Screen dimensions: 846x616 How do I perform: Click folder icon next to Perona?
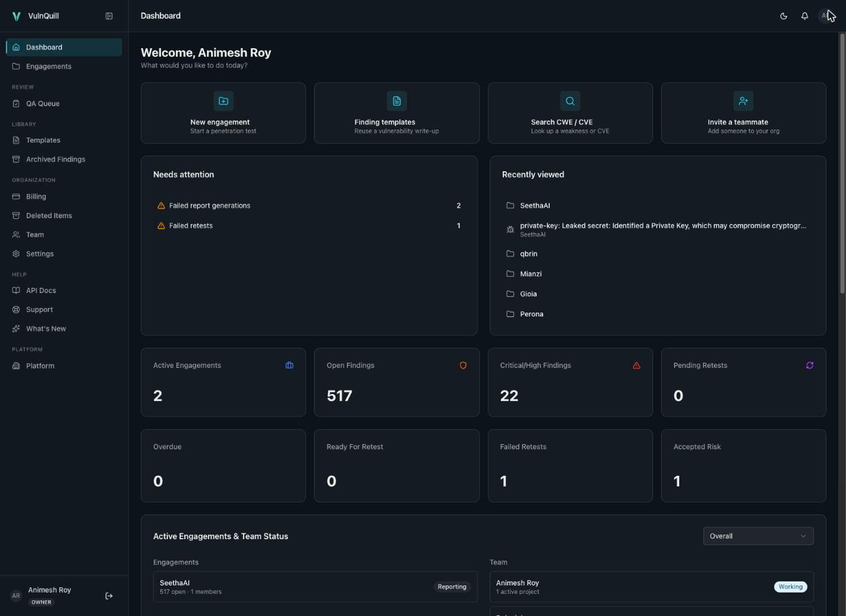point(511,314)
